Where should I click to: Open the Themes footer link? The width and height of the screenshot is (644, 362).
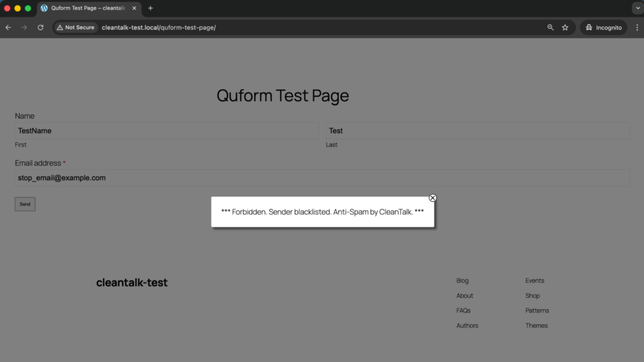(536, 326)
